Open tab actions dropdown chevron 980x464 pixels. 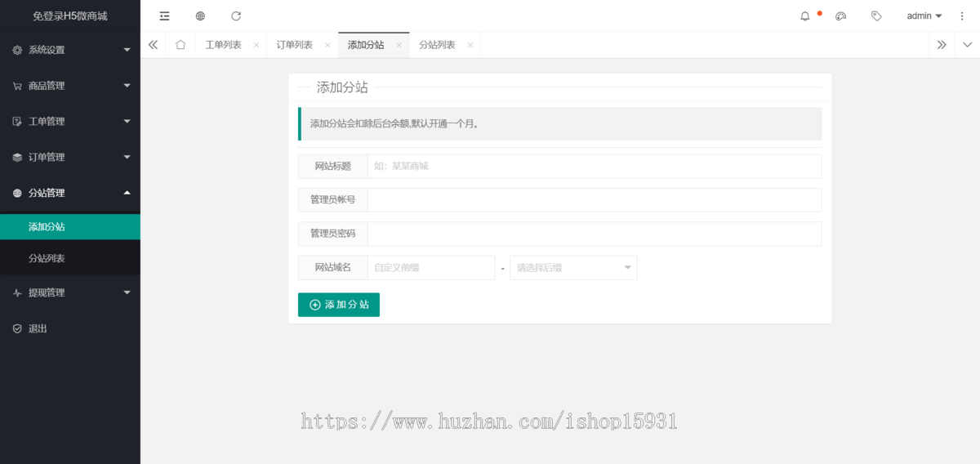[968, 45]
